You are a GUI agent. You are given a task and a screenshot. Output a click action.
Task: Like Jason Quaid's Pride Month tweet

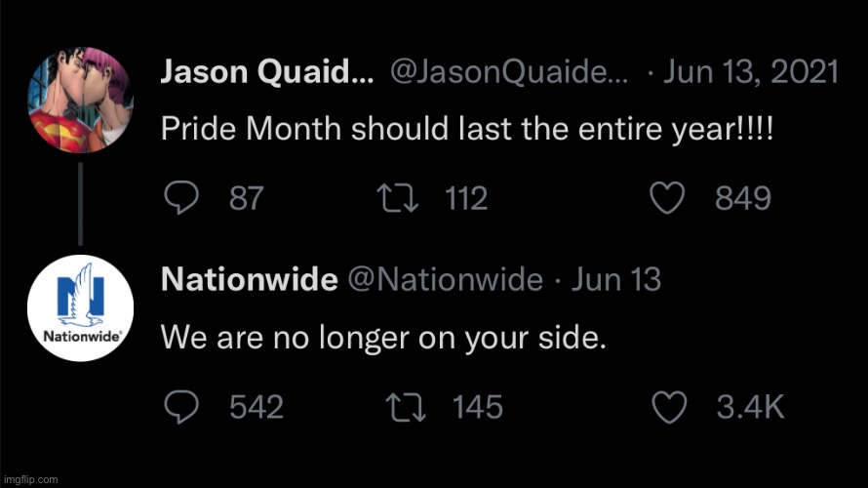pyautogui.click(x=667, y=199)
